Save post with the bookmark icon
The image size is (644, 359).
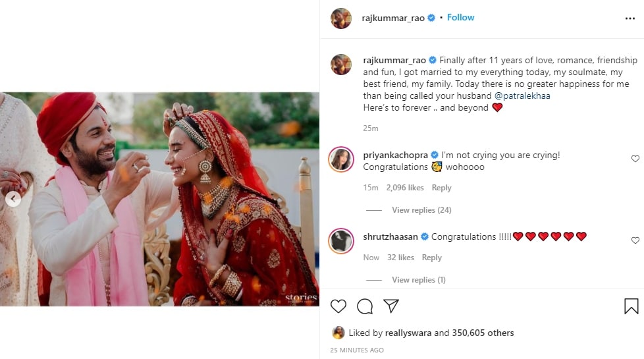631,306
